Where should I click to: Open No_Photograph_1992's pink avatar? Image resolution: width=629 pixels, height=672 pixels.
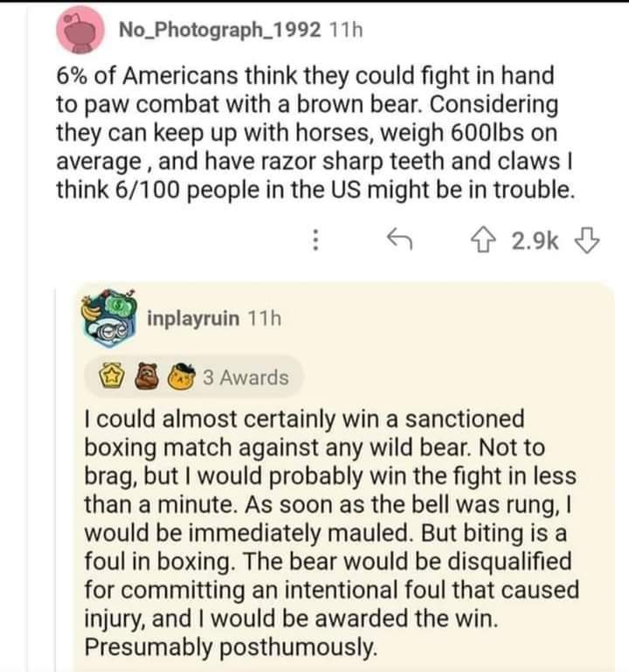[79, 31]
